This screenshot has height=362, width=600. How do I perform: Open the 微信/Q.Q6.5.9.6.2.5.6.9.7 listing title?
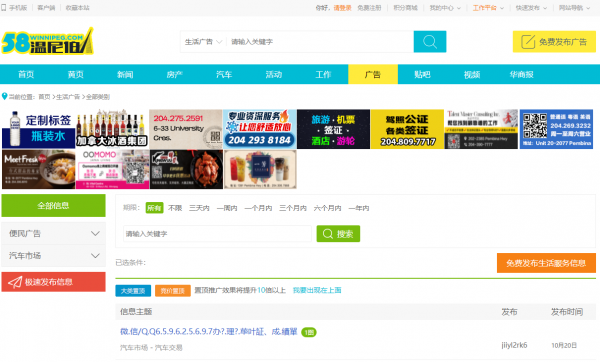209,331
